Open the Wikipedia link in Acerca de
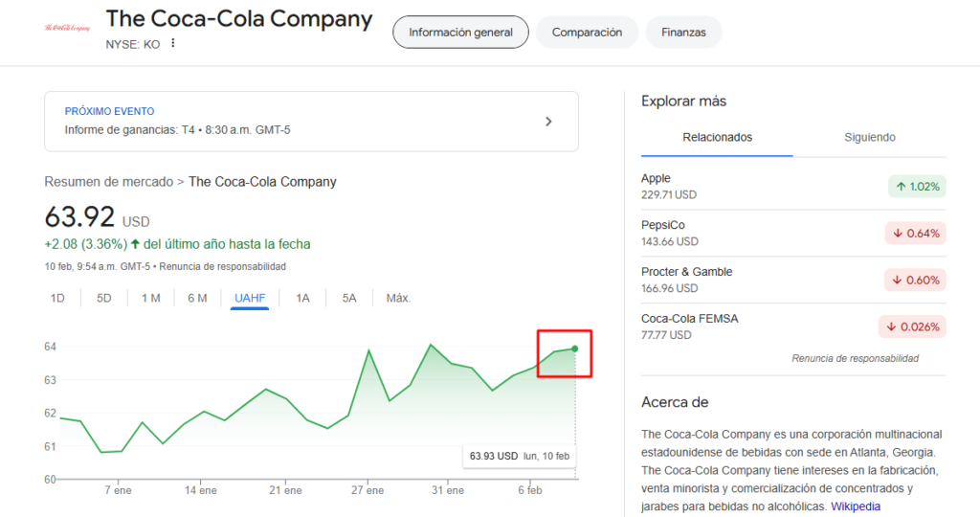 (856, 506)
